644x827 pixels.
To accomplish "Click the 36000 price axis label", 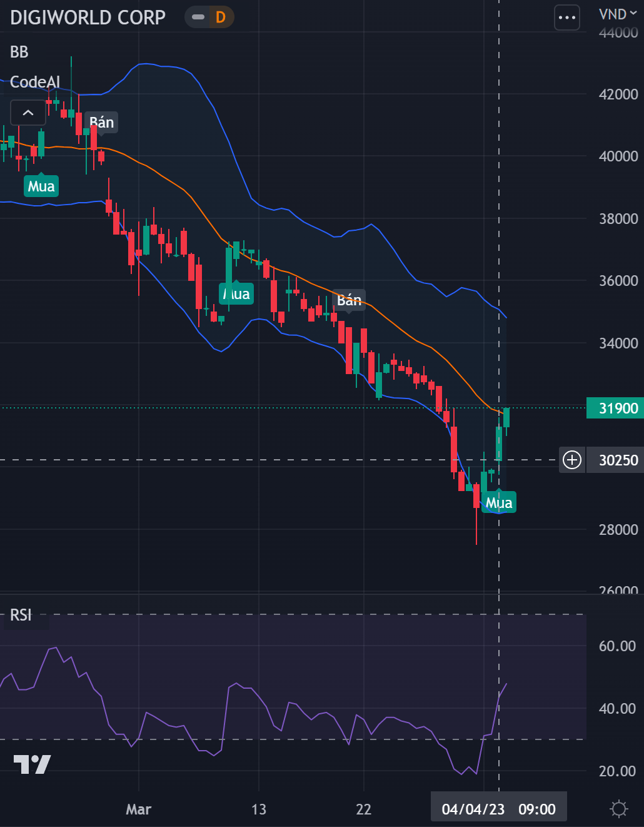I will tap(618, 281).
